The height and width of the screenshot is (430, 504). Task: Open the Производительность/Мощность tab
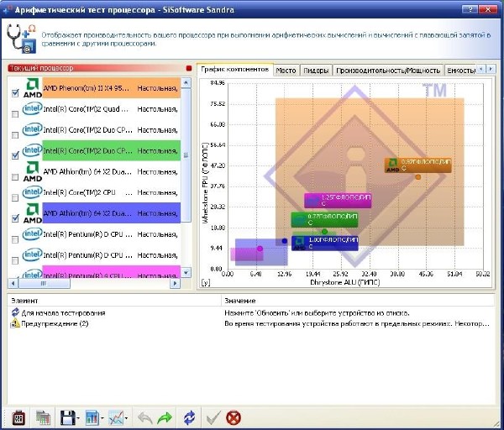(x=389, y=71)
